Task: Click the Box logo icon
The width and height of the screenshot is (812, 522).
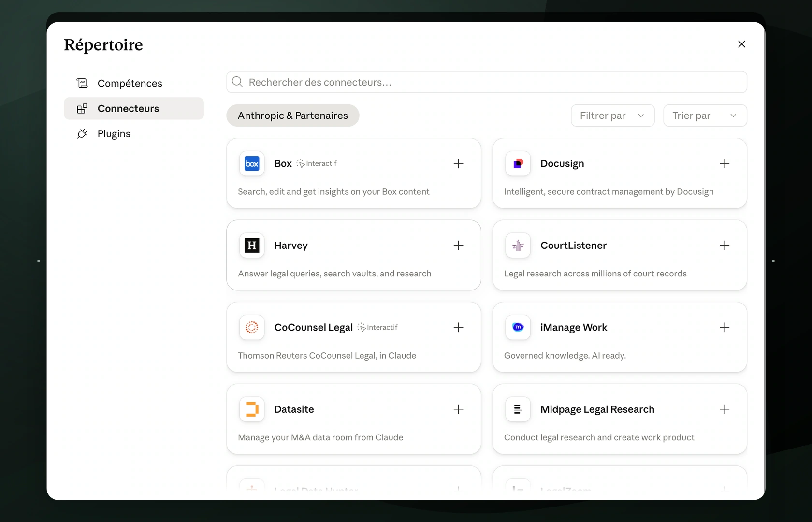Action: (252, 163)
